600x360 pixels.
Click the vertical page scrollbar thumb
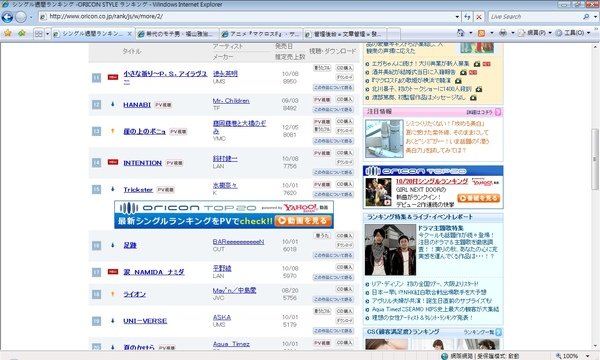click(595, 159)
